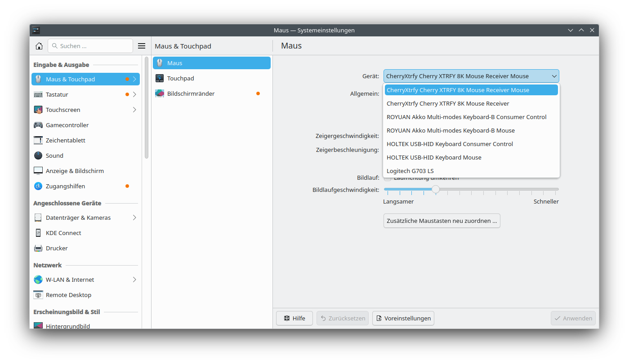
Task: Click the mouse icon of Maus entry
Action: tap(160, 63)
